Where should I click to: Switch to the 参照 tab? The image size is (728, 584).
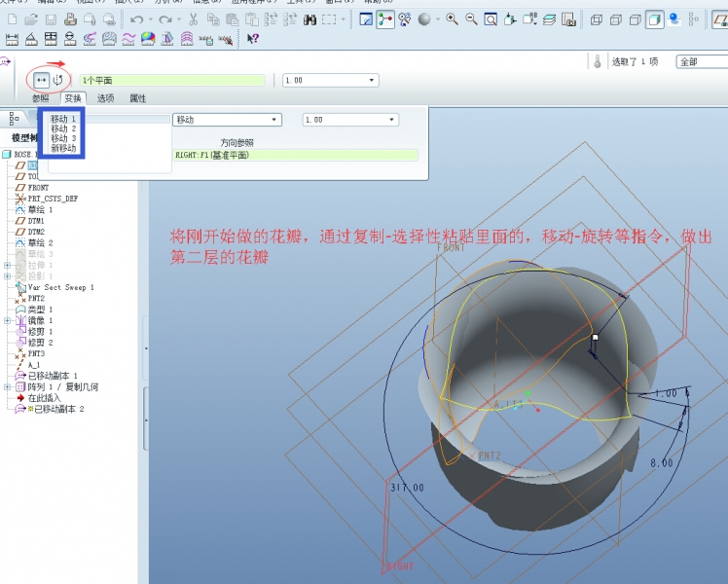point(40,98)
